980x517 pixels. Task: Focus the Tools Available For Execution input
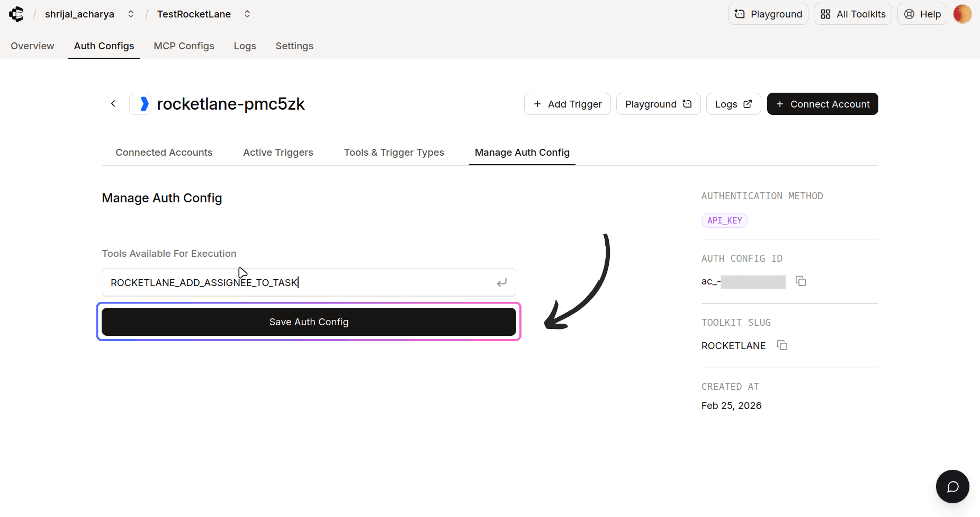click(x=309, y=282)
